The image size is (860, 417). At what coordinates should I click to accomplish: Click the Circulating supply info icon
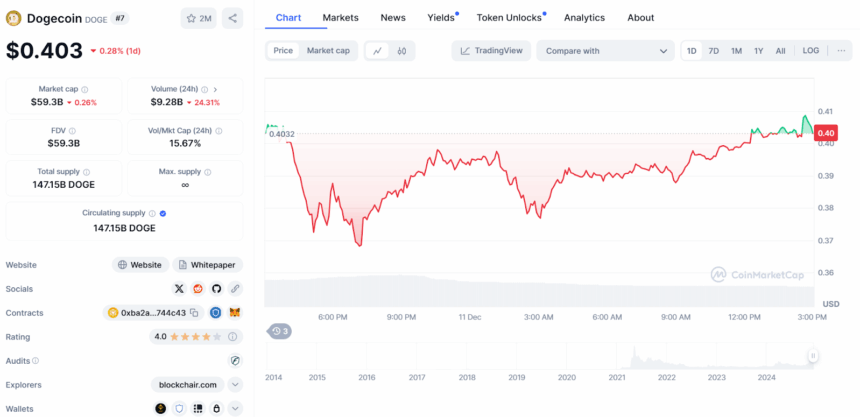(152, 213)
